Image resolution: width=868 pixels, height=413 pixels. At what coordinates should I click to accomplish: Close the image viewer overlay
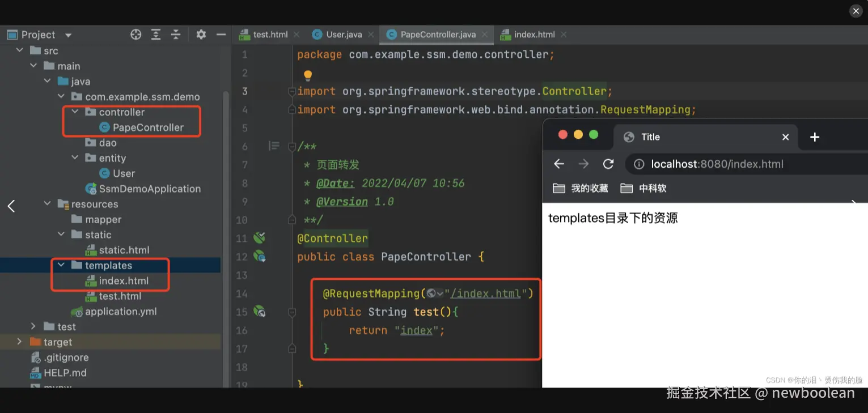tap(856, 11)
